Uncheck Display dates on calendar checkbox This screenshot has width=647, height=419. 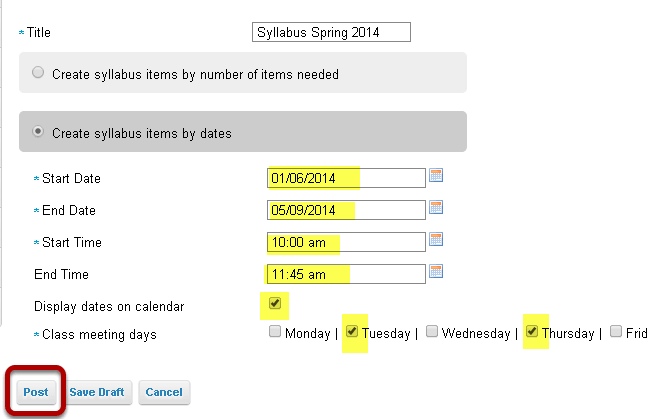(275, 303)
